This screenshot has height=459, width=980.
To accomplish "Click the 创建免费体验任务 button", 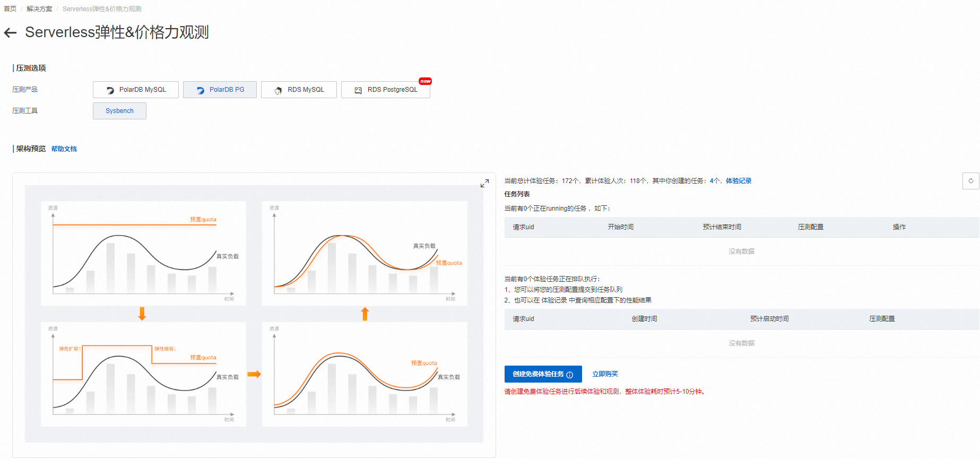I will pos(543,374).
